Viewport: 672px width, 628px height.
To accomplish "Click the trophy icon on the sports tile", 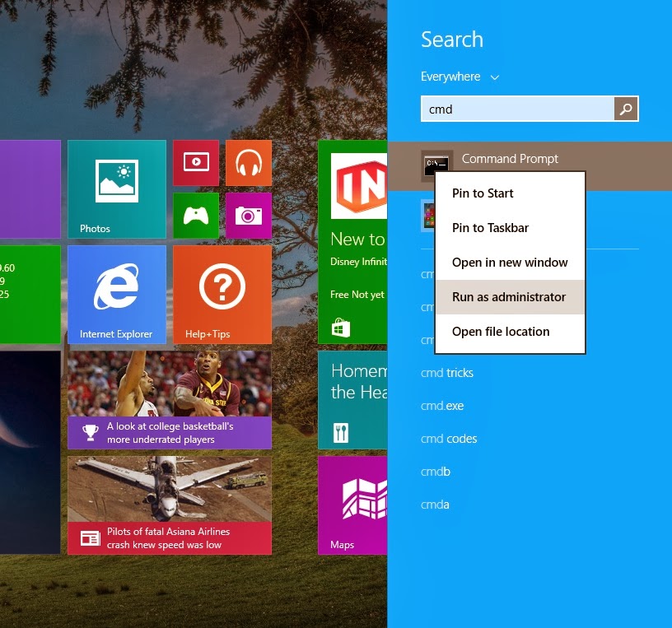I will tap(91, 433).
